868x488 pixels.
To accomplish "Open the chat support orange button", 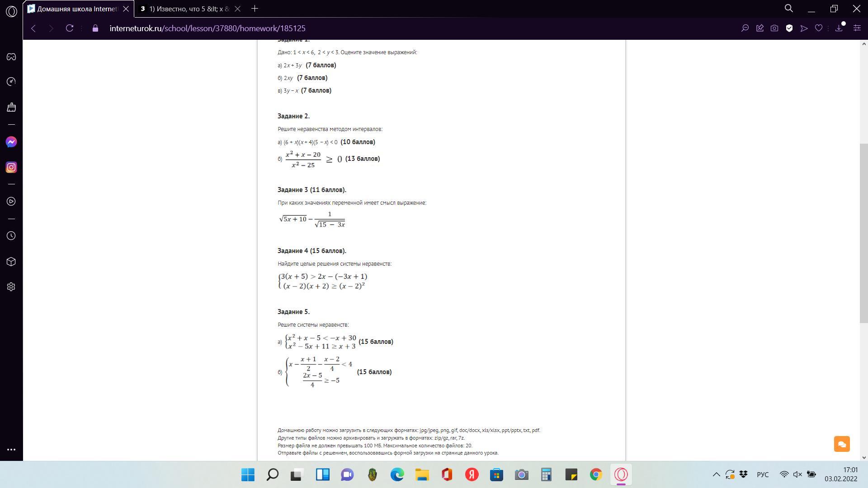I will (842, 444).
